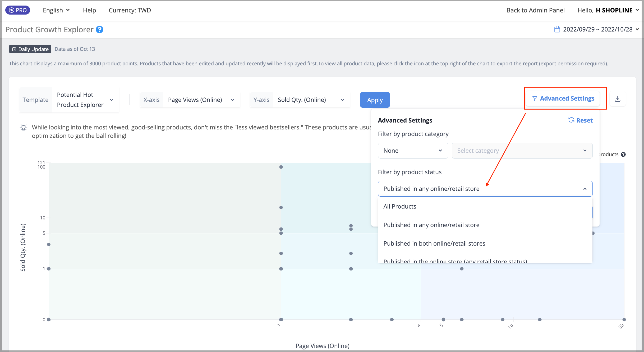Click the help icon next to products legend

[623, 155]
